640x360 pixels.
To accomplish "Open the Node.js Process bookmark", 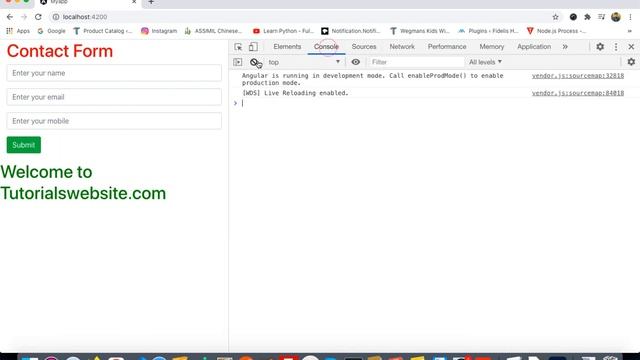I will 556,31.
